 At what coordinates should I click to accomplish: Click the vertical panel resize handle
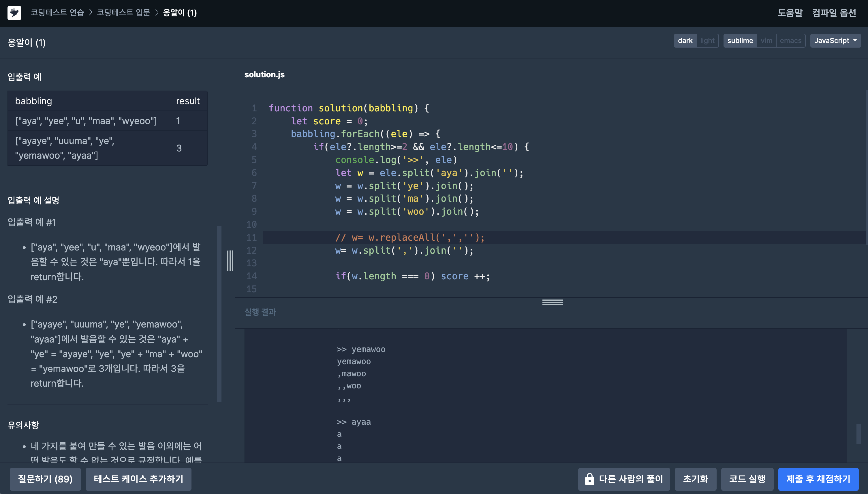[230, 261]
